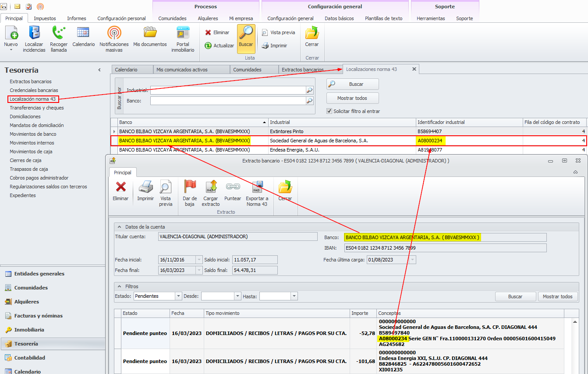Collapse the Datos de la cuenta section
The image size is (588, 374).
click(x=119, y=227)
